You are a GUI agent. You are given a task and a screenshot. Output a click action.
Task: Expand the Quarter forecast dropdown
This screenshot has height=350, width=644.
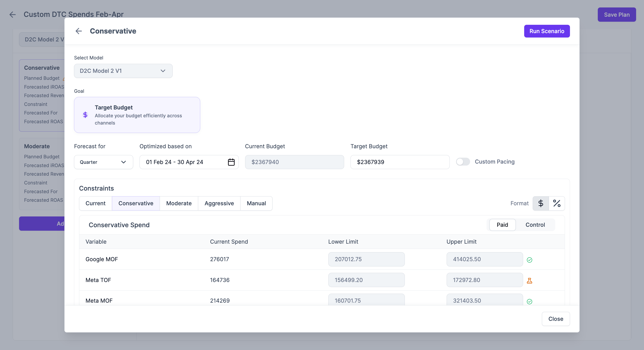[x=103, y=162]
